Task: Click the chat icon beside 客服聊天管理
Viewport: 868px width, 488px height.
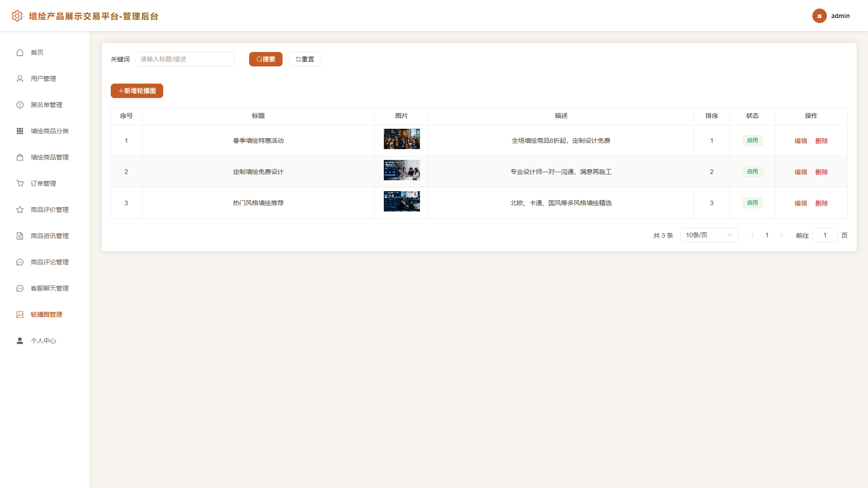Action: pos(20,288)
